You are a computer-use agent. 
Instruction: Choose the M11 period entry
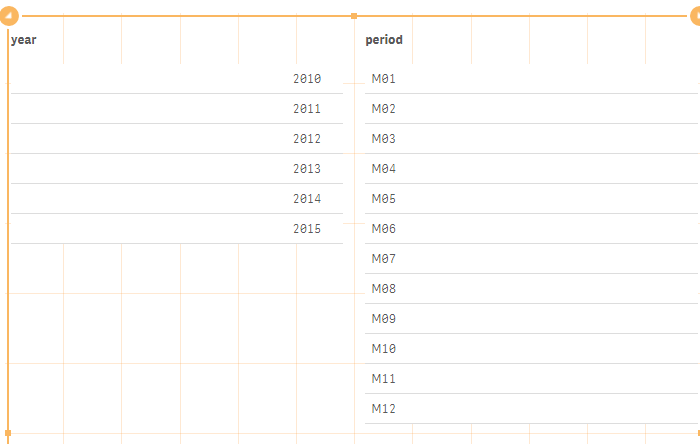(384, 379)
